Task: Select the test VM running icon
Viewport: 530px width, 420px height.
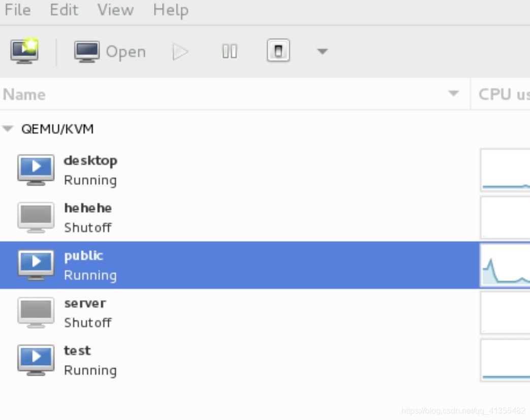Action: (x=36, y=360)
